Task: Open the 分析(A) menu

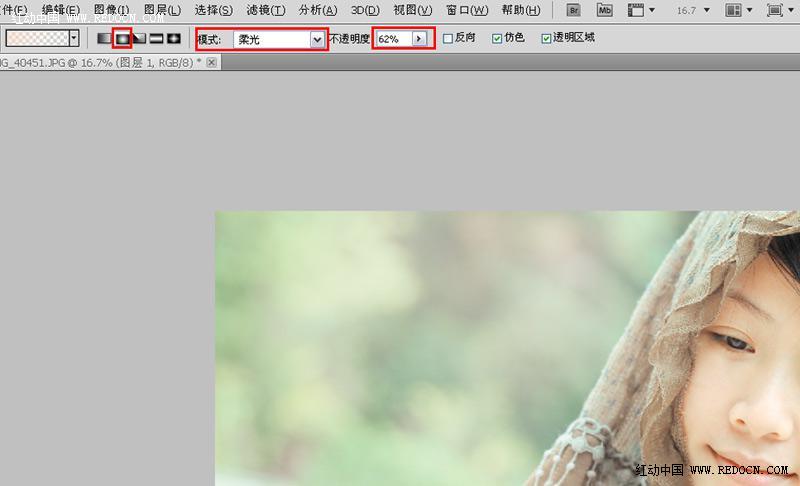Action: [x=317, y=10]
